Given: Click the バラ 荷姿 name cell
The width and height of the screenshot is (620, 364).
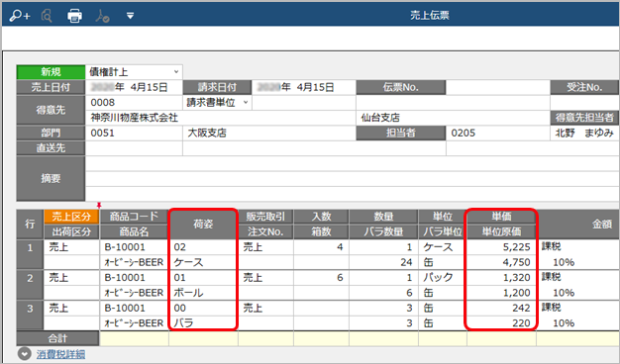Looking at the screenshot, I should 203,322.
